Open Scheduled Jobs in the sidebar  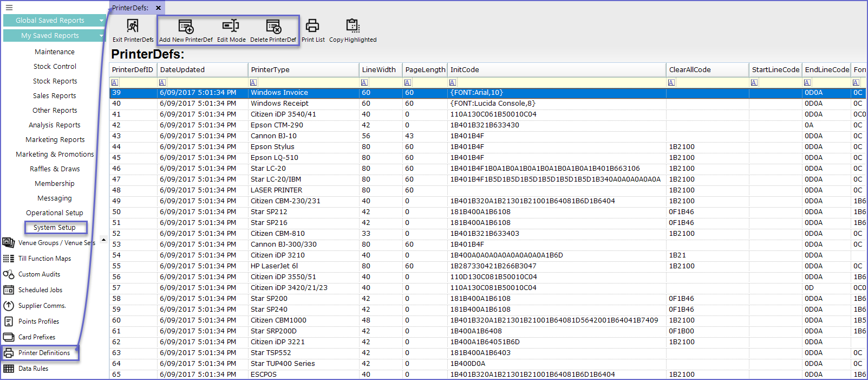point(40,290)
